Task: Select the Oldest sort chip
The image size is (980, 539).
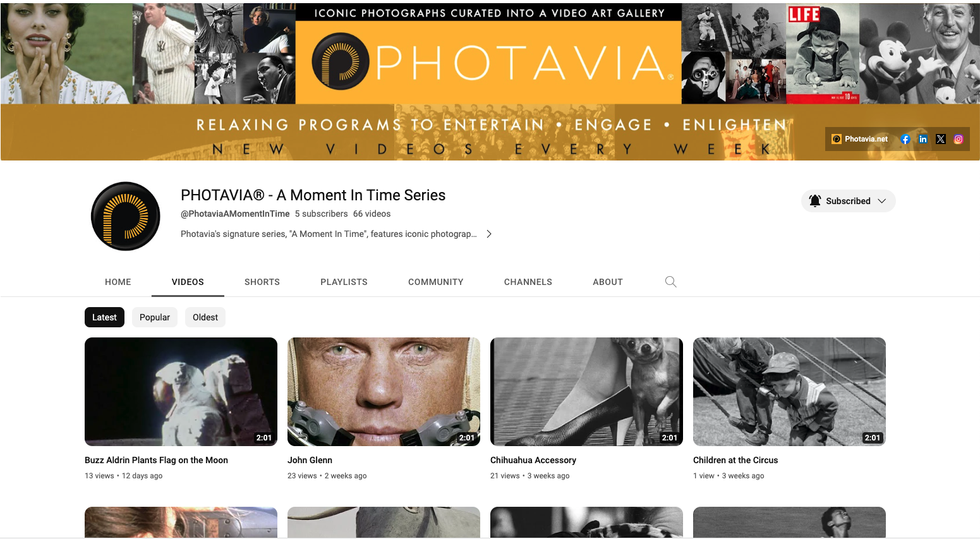Action: 205,317
